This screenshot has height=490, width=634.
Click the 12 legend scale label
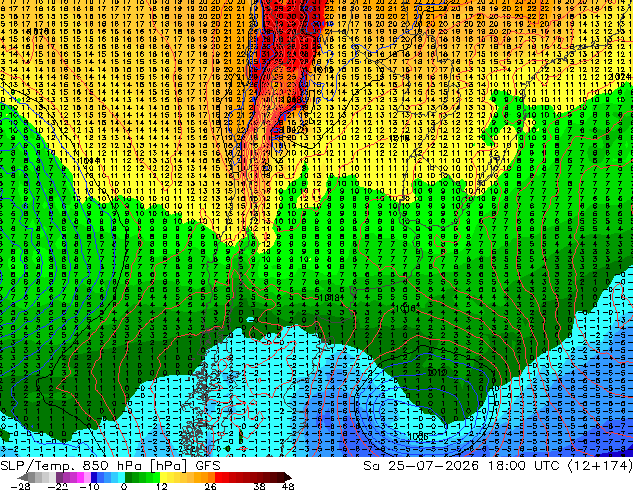point(162,486)
